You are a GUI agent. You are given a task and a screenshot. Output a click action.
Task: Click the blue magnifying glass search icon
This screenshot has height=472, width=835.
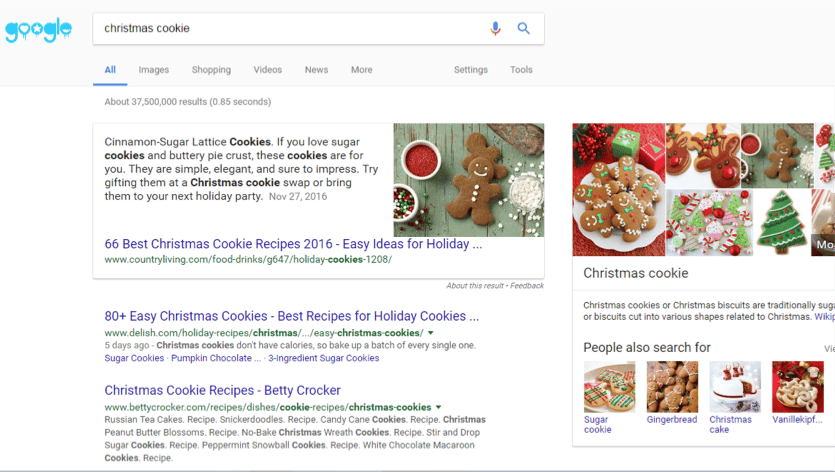(x=523, y=29)
